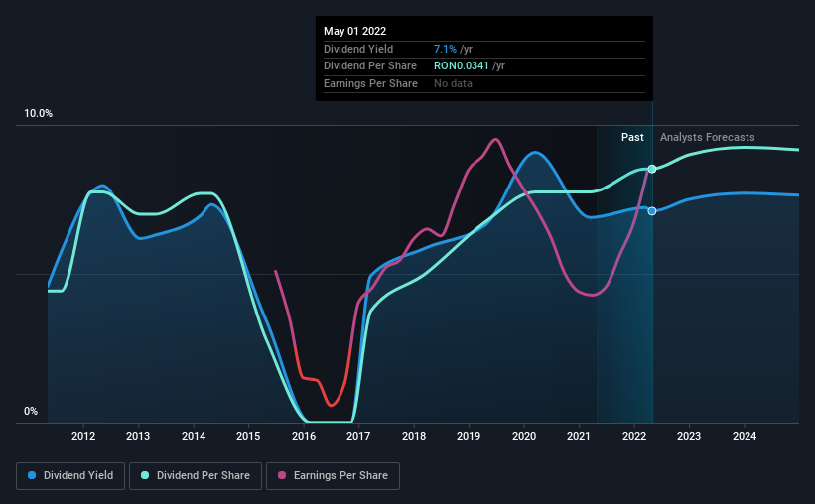The image size is (815, 504).
Task: Click the teal Dividend Per Share legend dot
Action: (145, 475)
